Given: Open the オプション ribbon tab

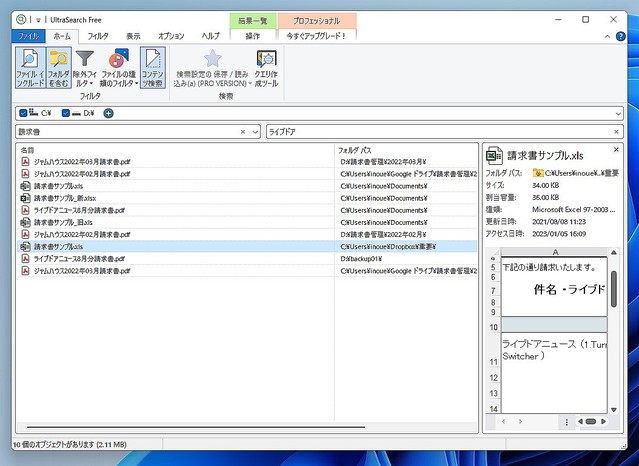Looking at the screenshot, I should [171, 36].
